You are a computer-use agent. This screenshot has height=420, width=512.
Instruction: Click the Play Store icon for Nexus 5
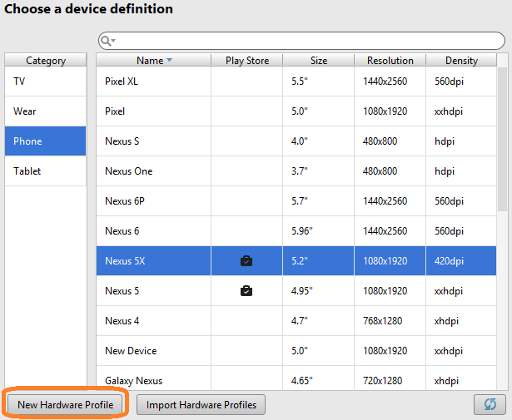click(246, 291)
